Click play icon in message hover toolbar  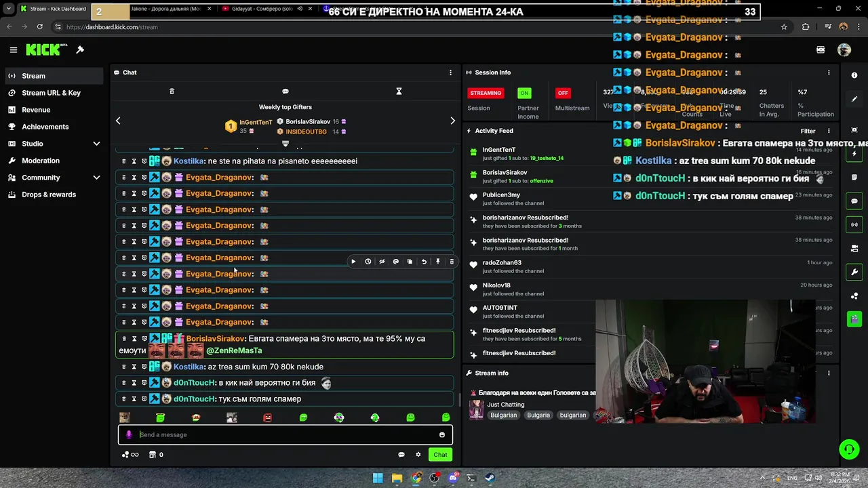click(353, 262)
